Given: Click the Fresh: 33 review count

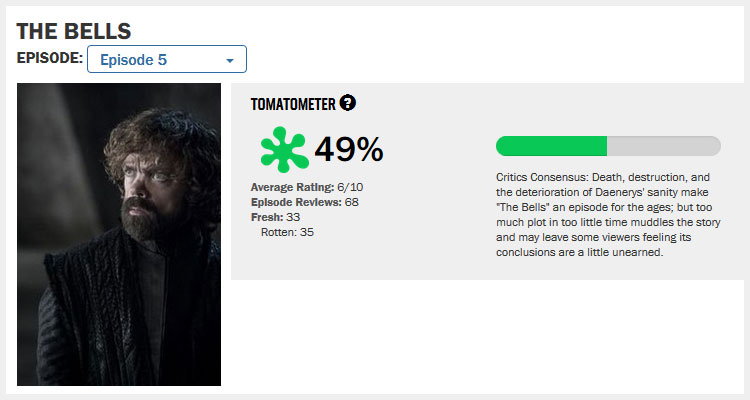Looking at the screenshot, I should 275,217.
